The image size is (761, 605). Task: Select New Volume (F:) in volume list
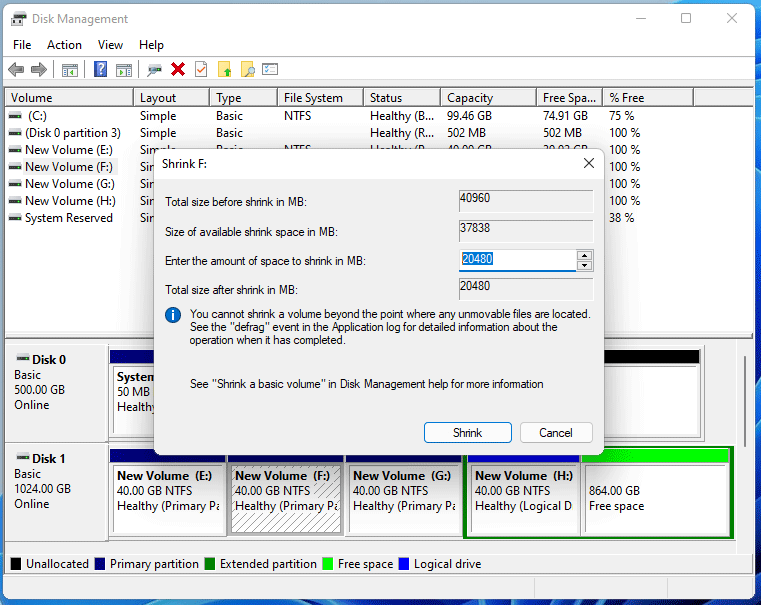pos(68,167)
